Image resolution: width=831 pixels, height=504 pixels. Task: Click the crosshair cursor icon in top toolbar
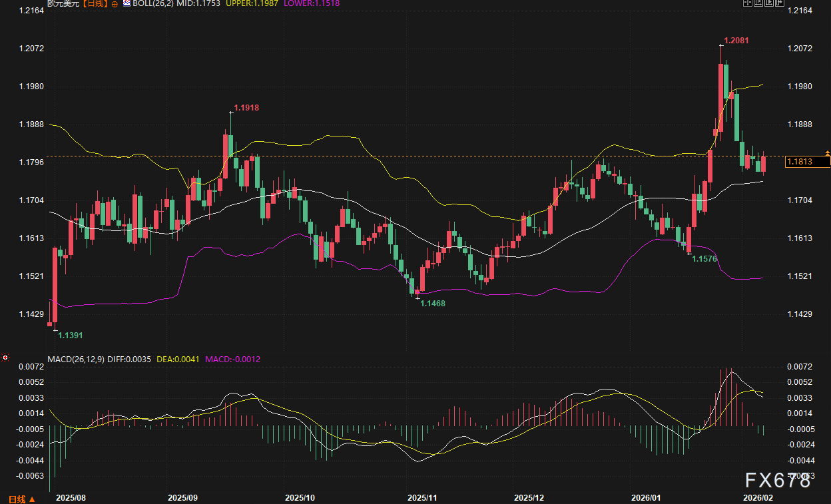pyautogui.click(x=748, y=3)
